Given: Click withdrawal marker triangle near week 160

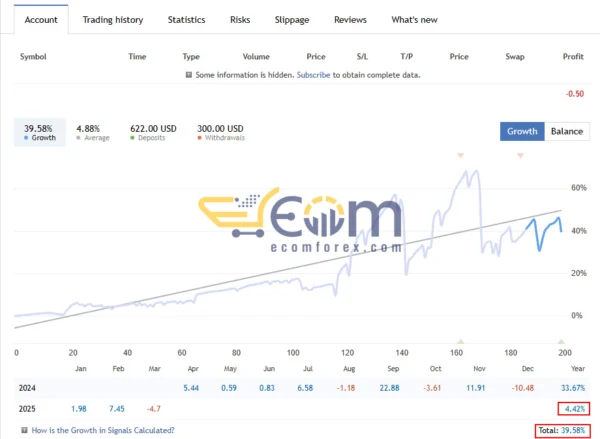Looking at the screenshot, I should point(461,155).
